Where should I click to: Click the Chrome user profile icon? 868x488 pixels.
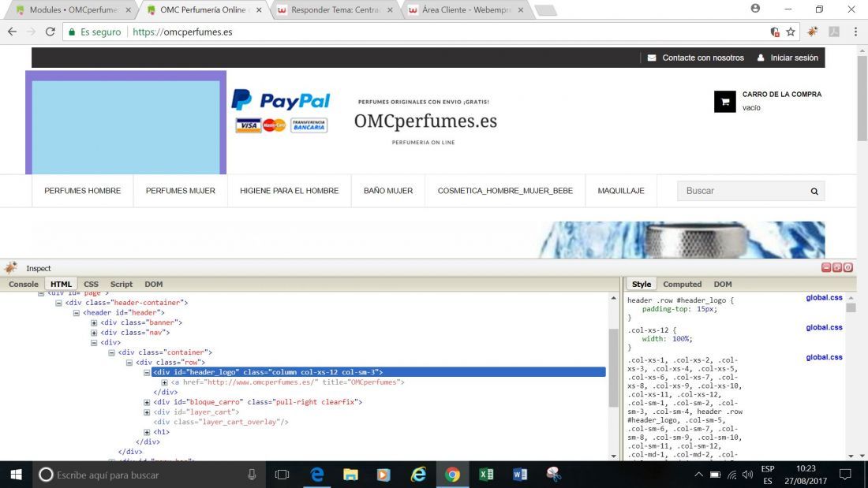(755, 9)
